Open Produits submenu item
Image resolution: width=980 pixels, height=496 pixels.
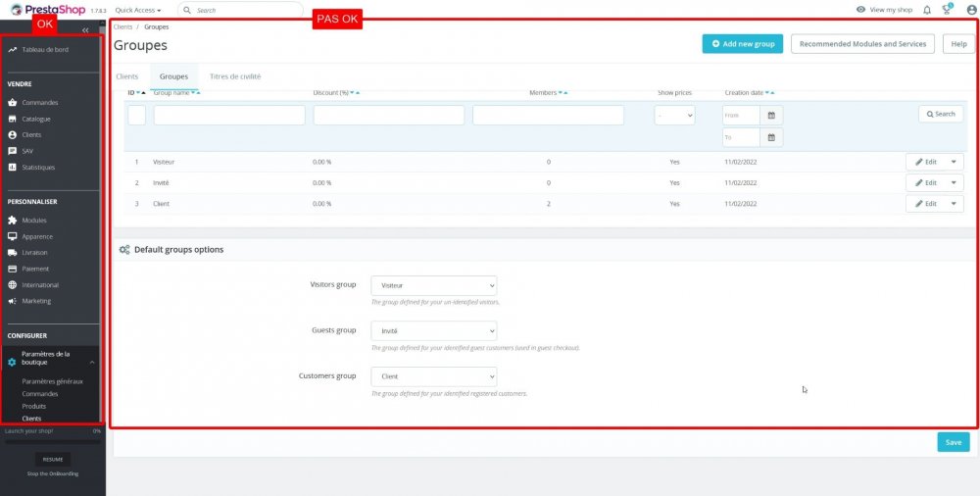(x=33, y=407)
